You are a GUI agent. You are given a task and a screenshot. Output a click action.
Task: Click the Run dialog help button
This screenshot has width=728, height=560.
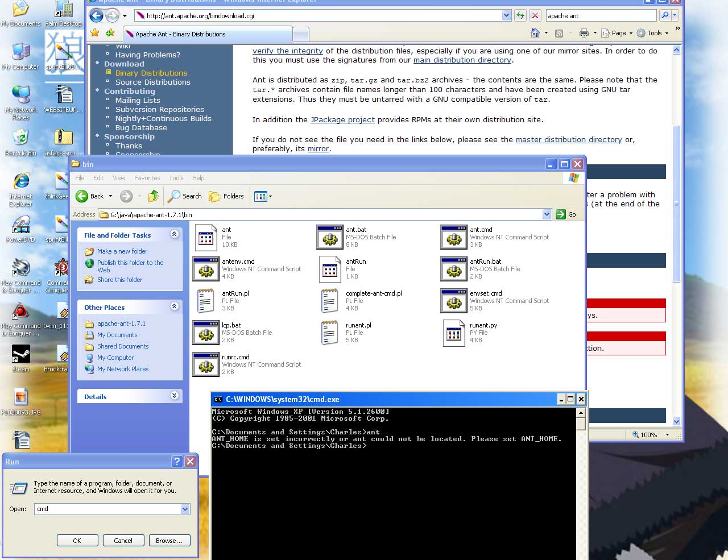[x=177, y=462]
